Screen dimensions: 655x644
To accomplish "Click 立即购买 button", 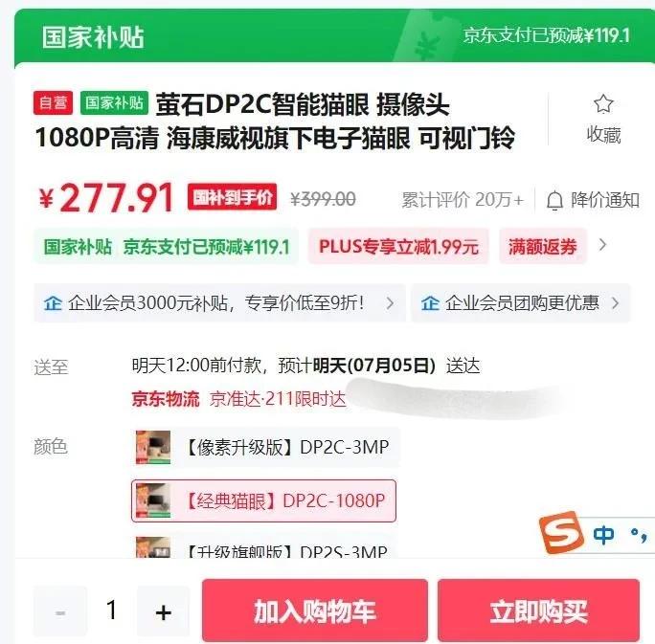I will 539,611.
